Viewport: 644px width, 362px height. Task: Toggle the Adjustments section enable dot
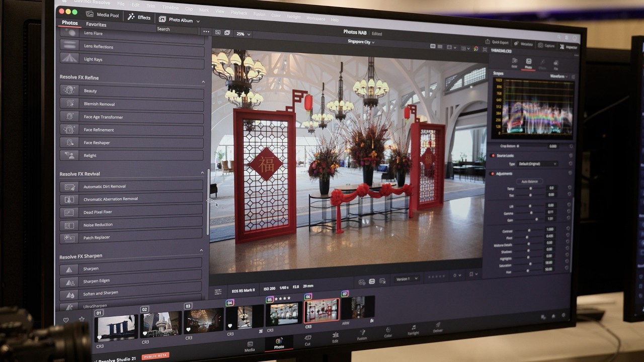tap(493, 173)
